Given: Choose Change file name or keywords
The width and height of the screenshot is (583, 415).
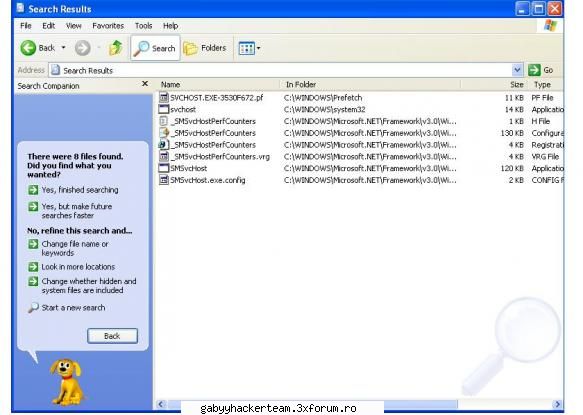Looking at the screenshot, I should (x=75, y=248).
